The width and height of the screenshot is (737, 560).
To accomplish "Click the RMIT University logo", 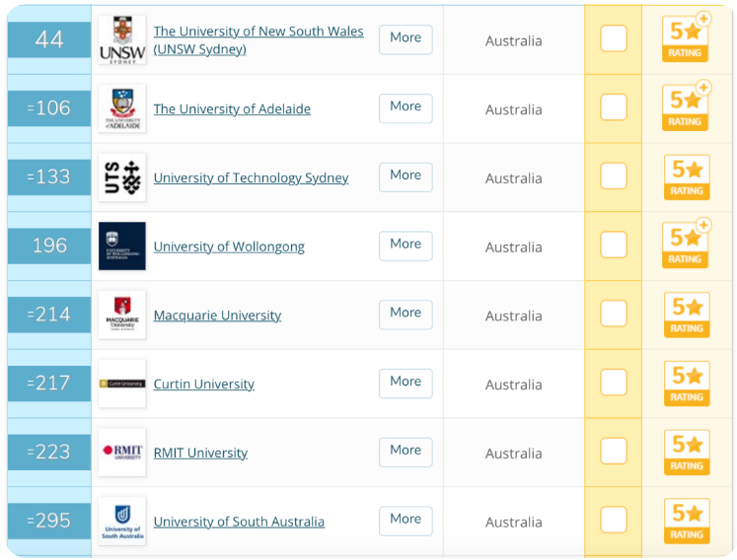I will point(122,452).
